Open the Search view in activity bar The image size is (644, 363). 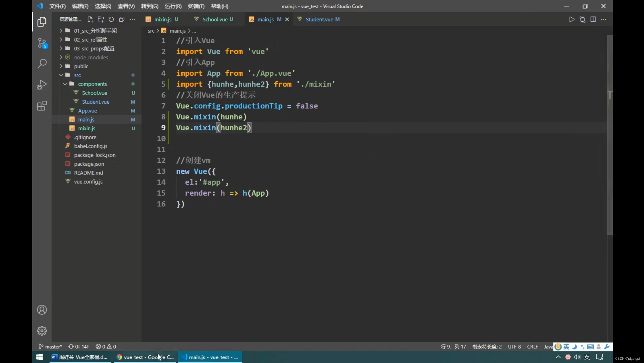pyautogui.click(x=42, y=64)
